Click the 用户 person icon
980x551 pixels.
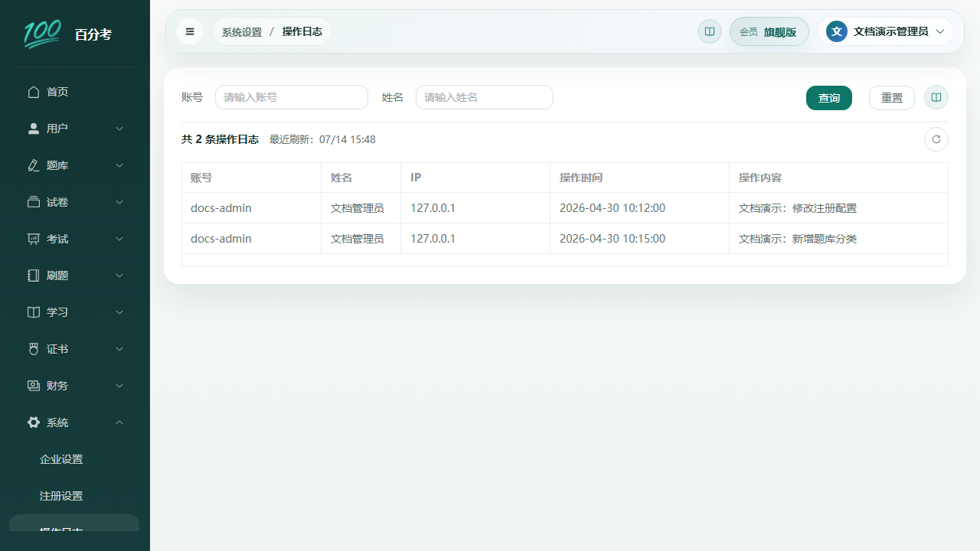pyautogui.click(x=33, y=129)
